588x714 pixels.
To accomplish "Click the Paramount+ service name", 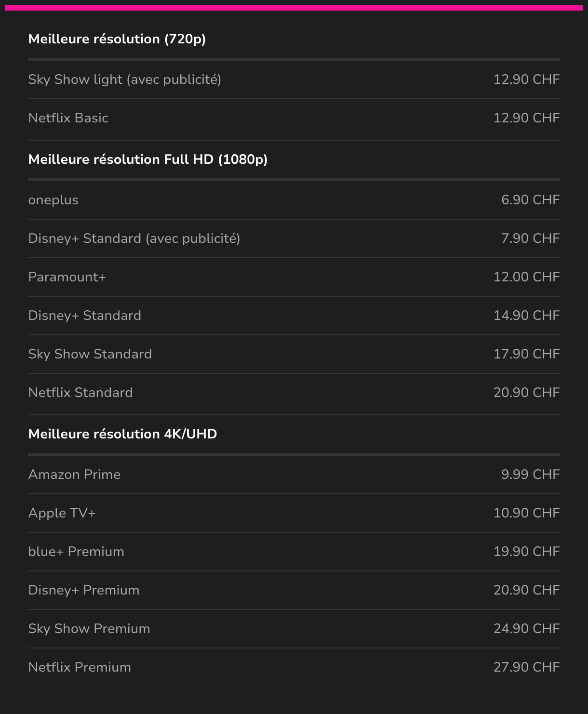I will tap(67, 277).
